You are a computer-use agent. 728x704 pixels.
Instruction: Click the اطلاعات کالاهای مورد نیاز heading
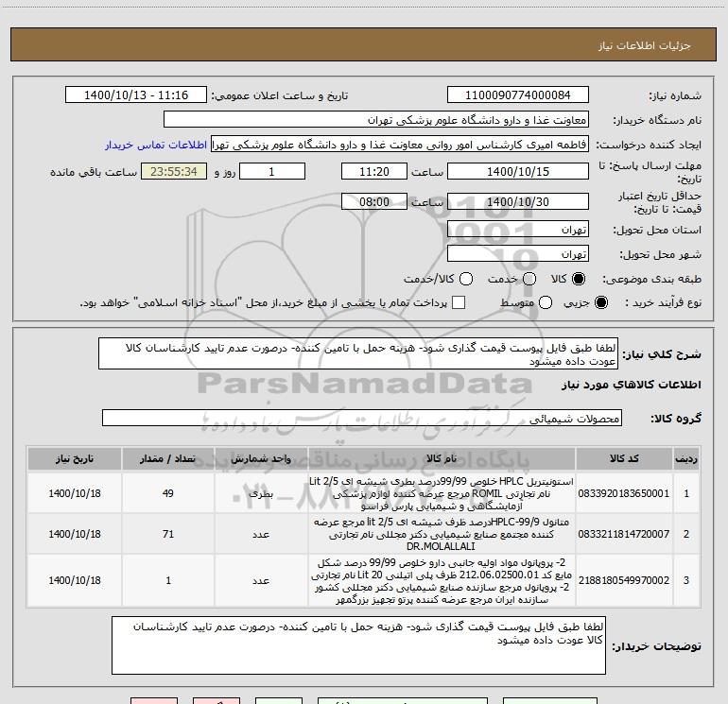tap(632, 385)
